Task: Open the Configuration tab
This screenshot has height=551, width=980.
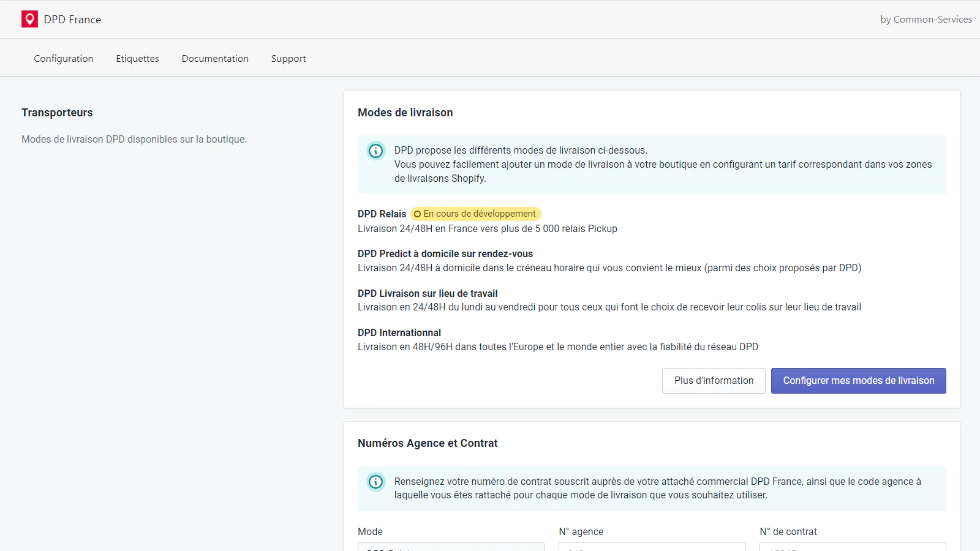Action: pyautogui.click(x=64, y=58)
